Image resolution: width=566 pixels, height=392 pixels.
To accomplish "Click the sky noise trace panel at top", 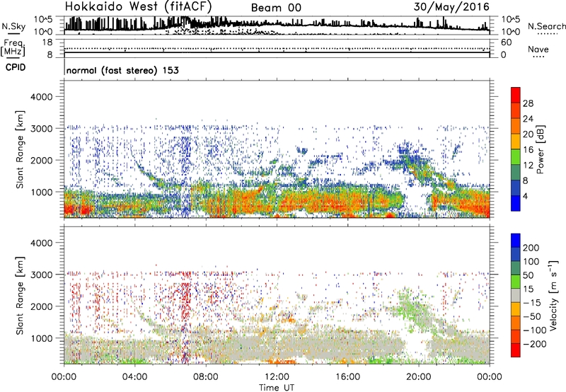I will [x=277, y=25].
